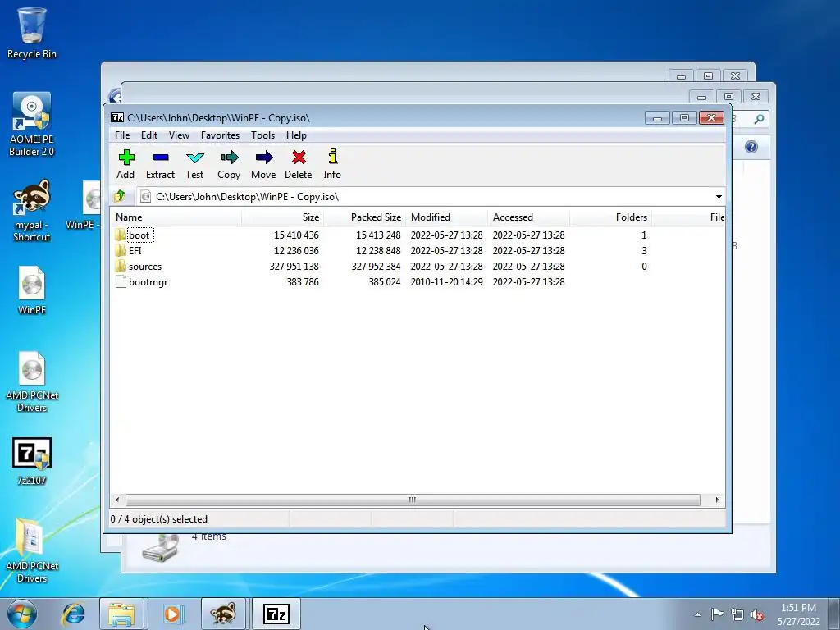
Task: Sort by the Size column header
Action: point(282,217)
